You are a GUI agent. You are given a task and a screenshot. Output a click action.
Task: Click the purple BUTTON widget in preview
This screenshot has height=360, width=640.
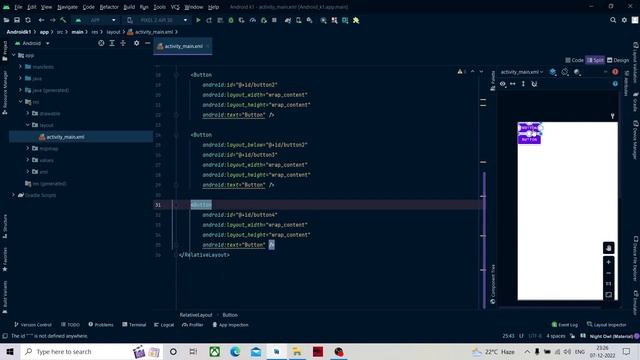(x=529, y=139)
